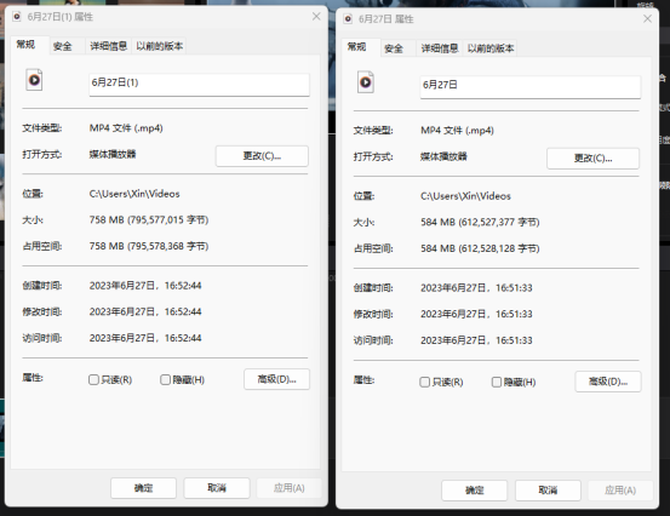Viewport: 670px width, 516px height.
Task: Open 高级(D)... settings in right dialog
Action: coord(607,381)
